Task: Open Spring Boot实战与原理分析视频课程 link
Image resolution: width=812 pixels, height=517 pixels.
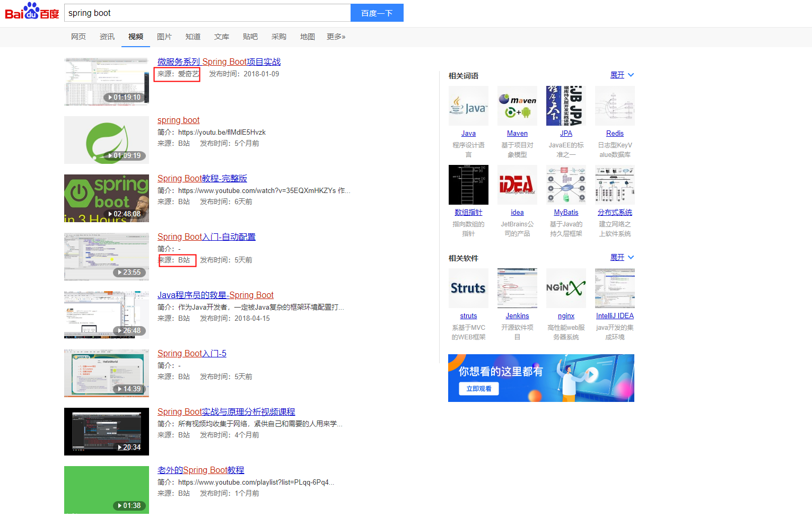Action: pyautogui.click(x=226, y=412)
